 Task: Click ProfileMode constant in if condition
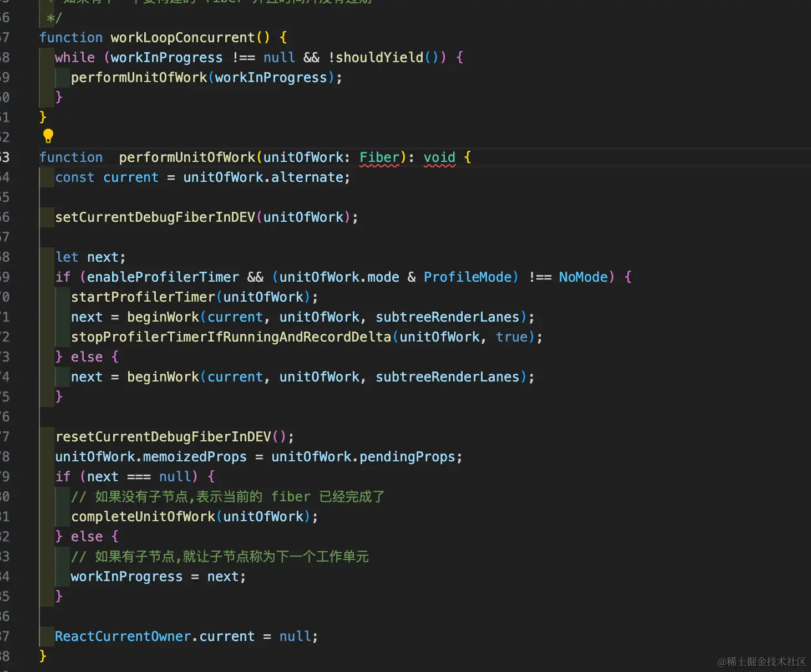click(468, 277)
